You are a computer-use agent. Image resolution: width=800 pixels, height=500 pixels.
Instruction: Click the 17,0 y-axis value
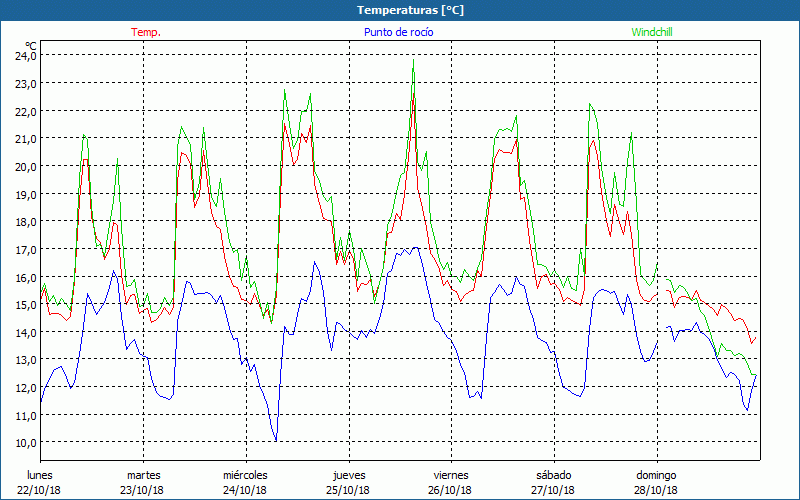pyautogui.click(x=26, y=249)
